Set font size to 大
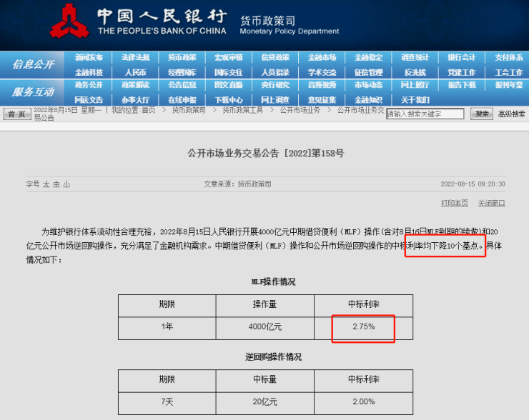Screen dimensions: 529x420 [x=46, y=184]
